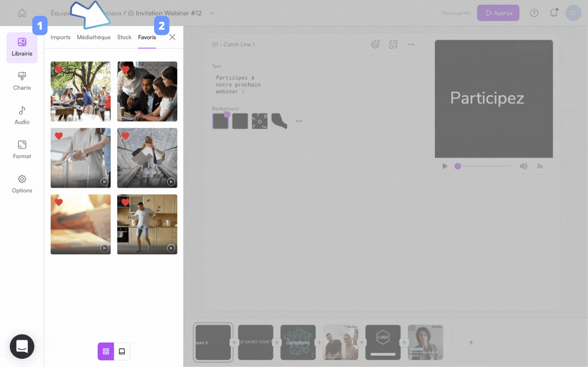Screen dimensions: 588x367
Task: Select the wave shape background swatch
Action: [279, 121]
